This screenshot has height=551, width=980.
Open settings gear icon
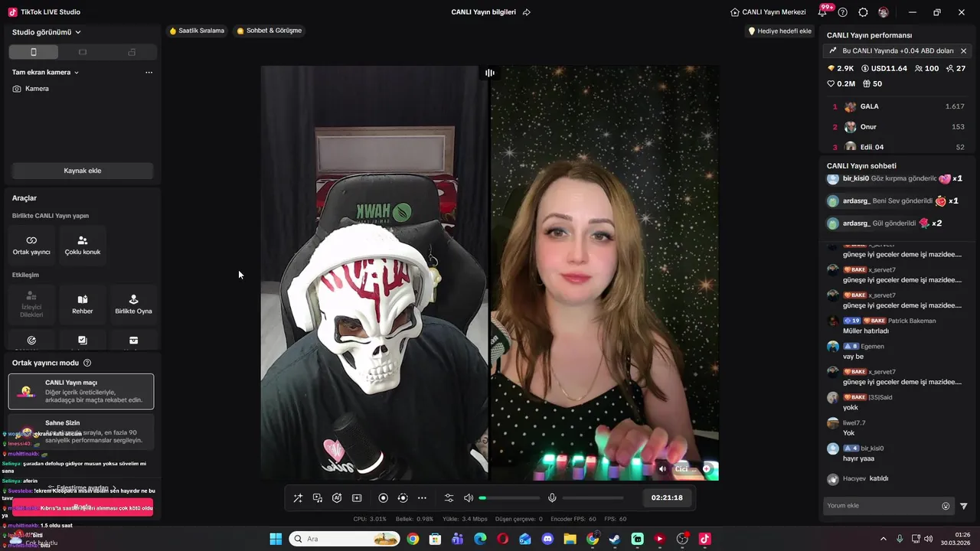point(863,12)
